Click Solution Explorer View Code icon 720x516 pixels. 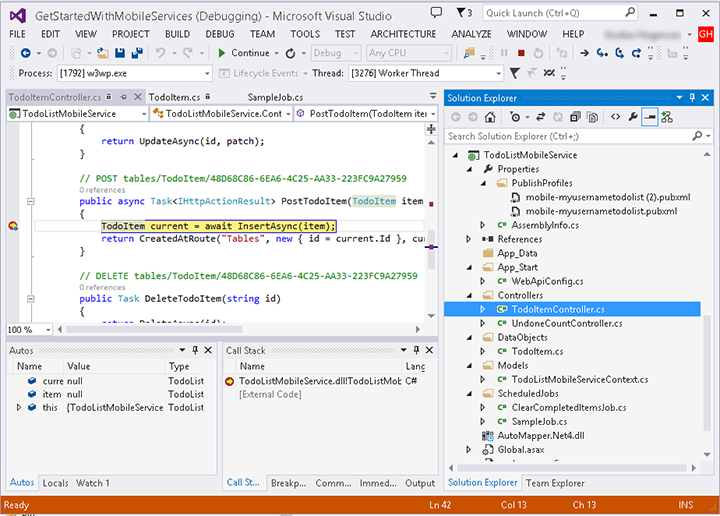615,117
